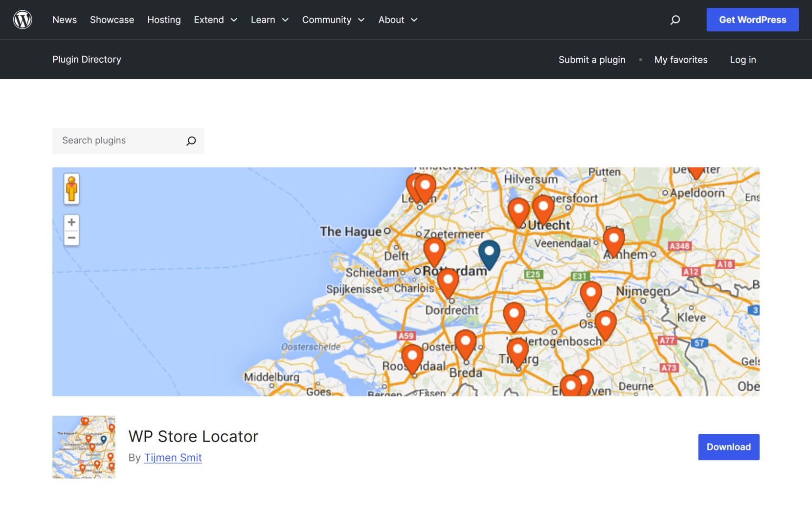Select the orange marker near Tilburg
Viewport: 812px width, 515px height.
(518, 350)
